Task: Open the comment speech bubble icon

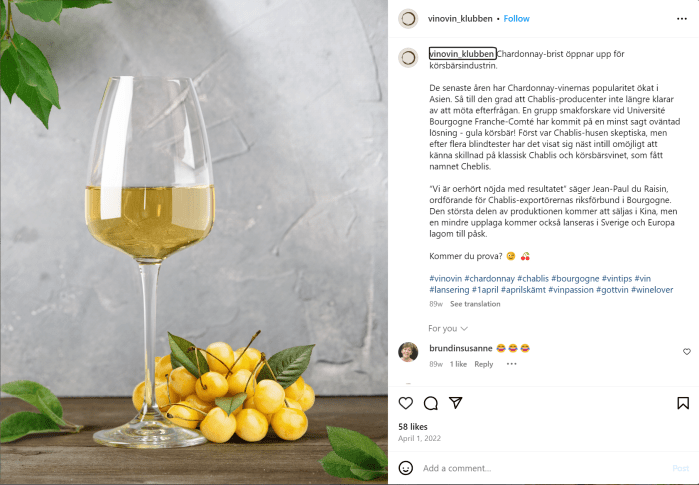Action: tap(431, 403)
